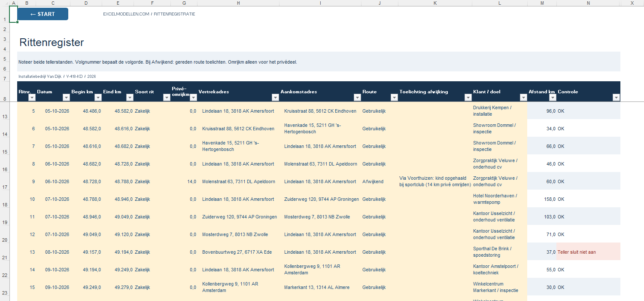
Task: Open the Datum column filter dropdown
Action: click(66, 98)
